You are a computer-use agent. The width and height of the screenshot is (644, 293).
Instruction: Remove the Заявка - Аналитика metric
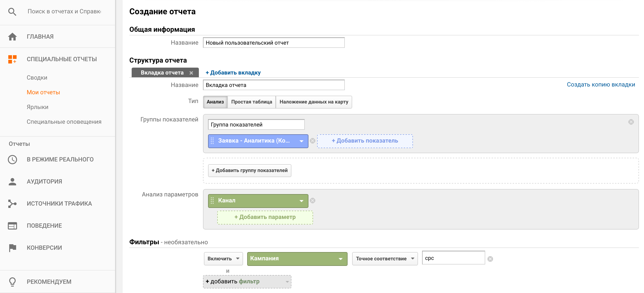pyautogui.click(x=313, y=141)
